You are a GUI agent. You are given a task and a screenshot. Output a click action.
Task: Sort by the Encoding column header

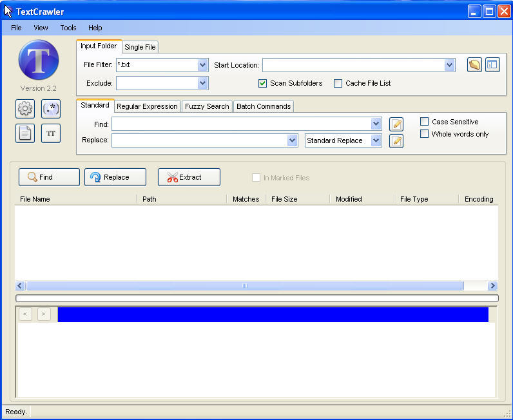[x=479, y=199]
